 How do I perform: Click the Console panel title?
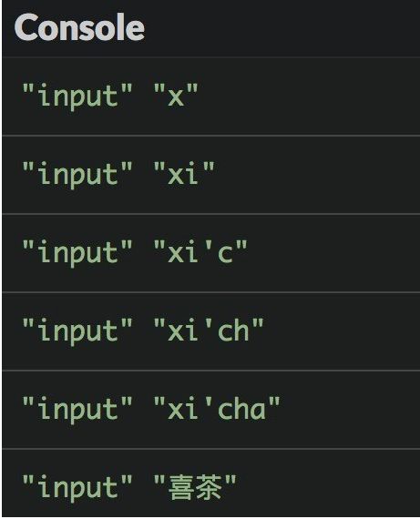(79, 27)
